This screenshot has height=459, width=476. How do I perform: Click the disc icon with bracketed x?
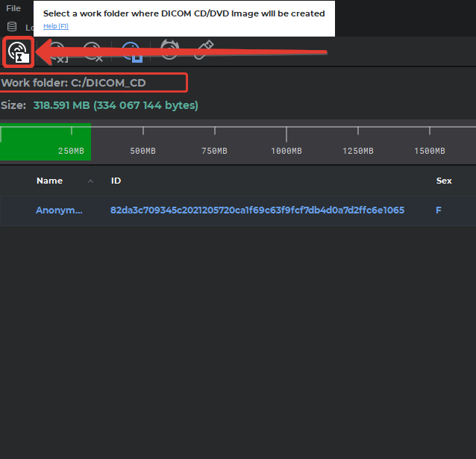click(x=58, y=52)
